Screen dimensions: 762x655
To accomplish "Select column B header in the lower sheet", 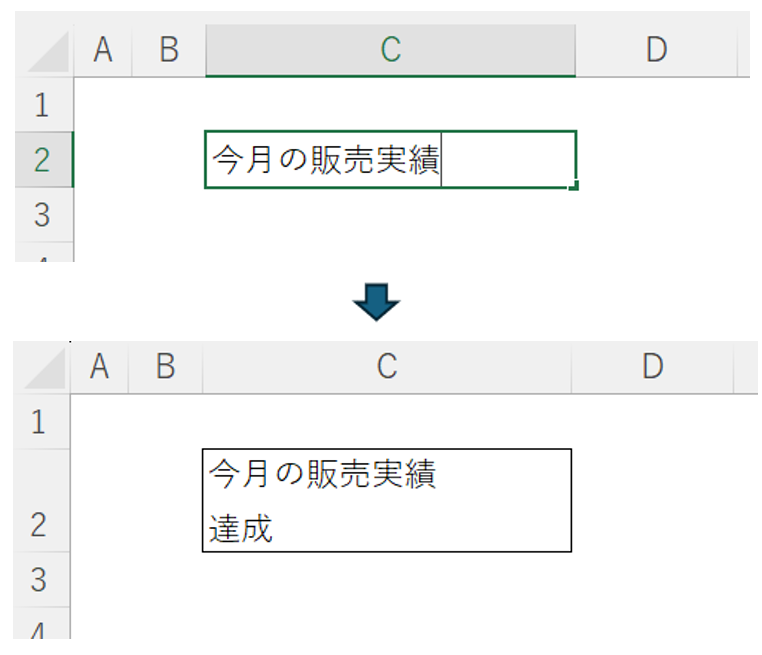I will [x=165, y=367].
